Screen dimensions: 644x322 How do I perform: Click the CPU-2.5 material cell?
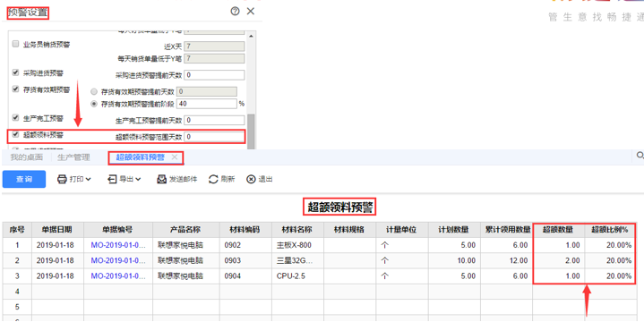pos(297,276)
